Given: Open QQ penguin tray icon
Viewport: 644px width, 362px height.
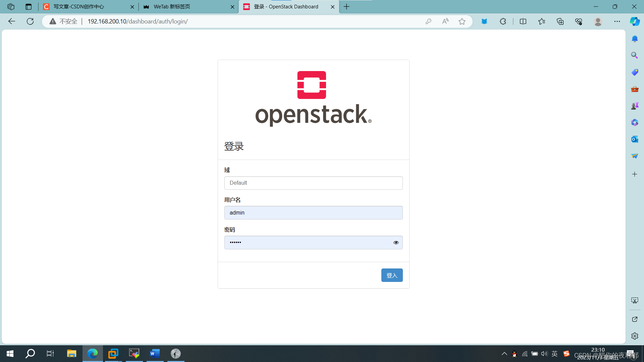Looking at the screenshot, I should 514,354.
